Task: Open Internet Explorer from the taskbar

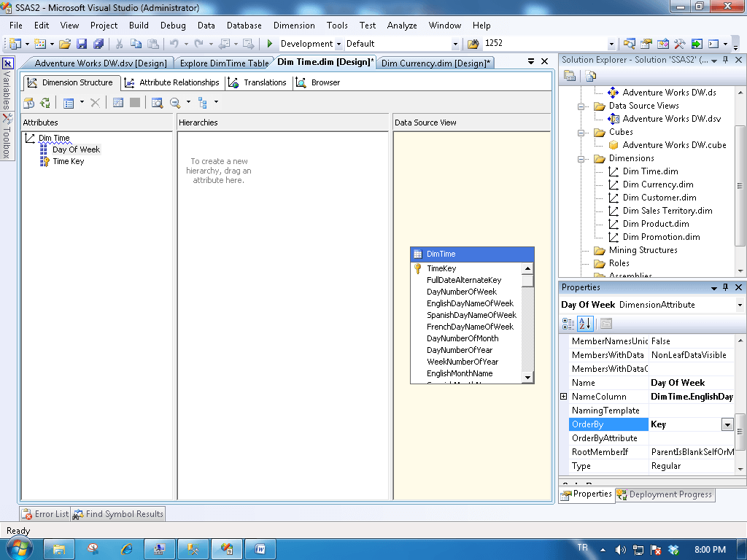Action: 126,549
